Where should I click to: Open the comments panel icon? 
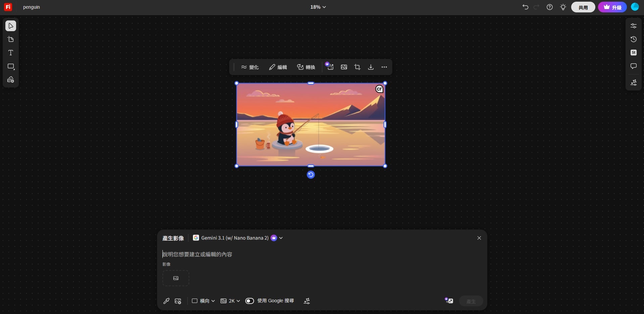tap(633, 66)
